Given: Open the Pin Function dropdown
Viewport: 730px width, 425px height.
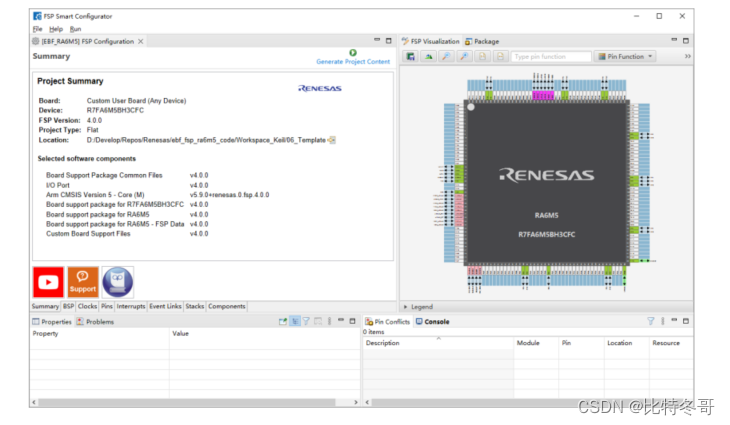Looking at the screenshot, I should pyautogui.click(x=626, y=56).
